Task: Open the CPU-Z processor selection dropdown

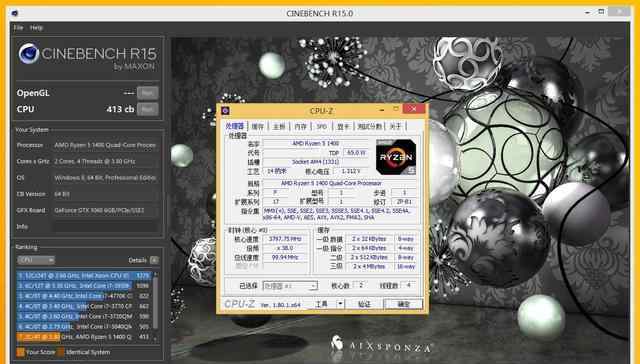Action: tap(290, 286)
